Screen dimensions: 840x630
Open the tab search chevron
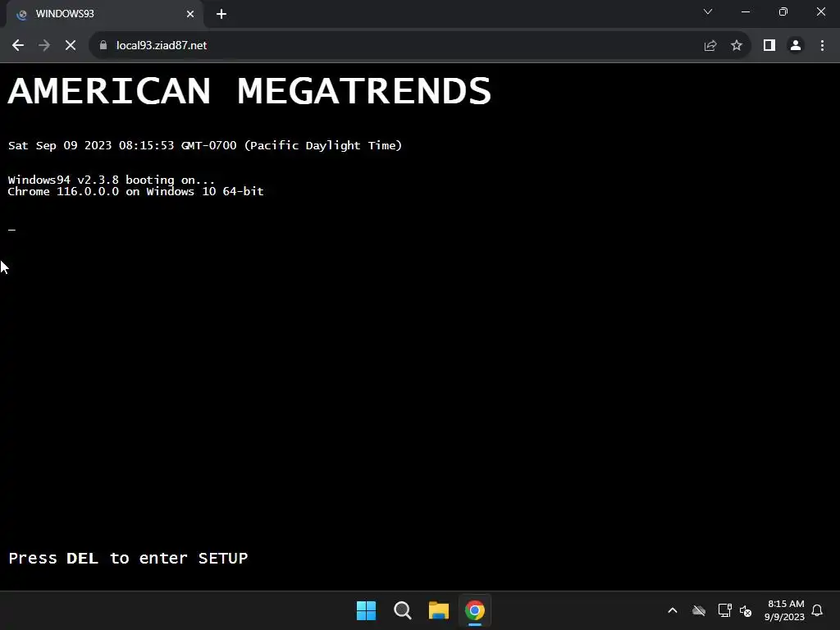[708, 11]
